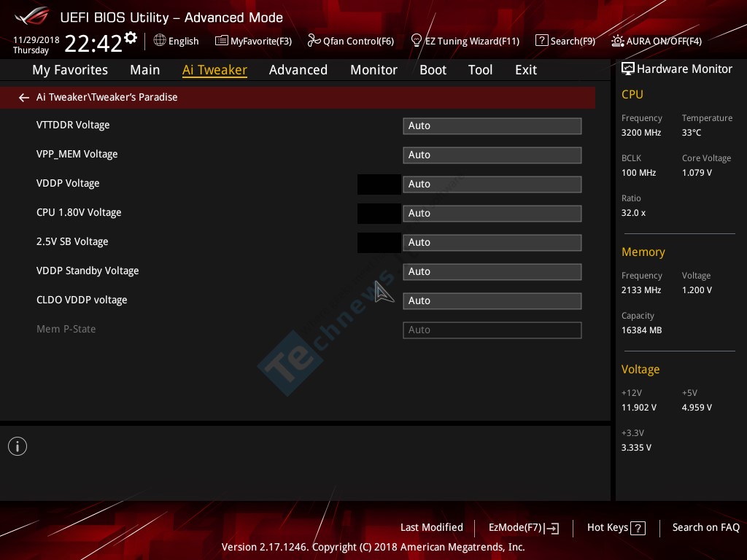
Task: Click the info circle icon
Action: pyautogui.click(x=18, y=446)
